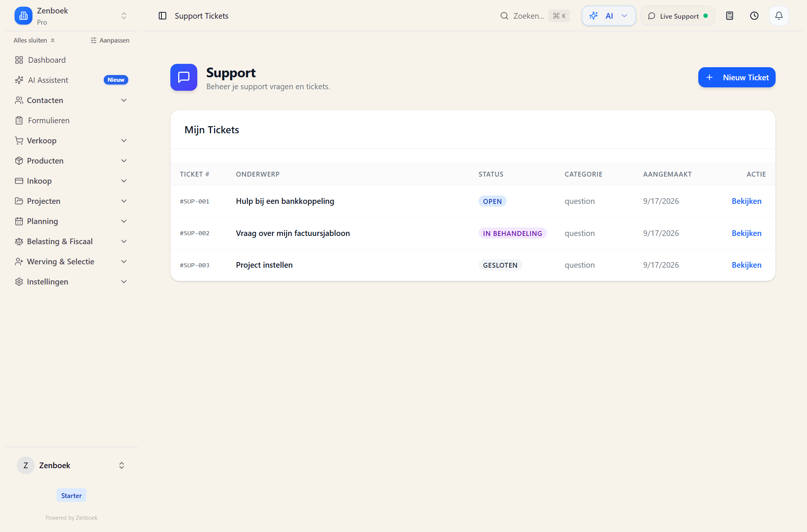Image resolution: width=807 pixels, height=532 pixels.
Task: Expand the Projecten section chevron
Action: pyautogui.click(x=124, y=201)
